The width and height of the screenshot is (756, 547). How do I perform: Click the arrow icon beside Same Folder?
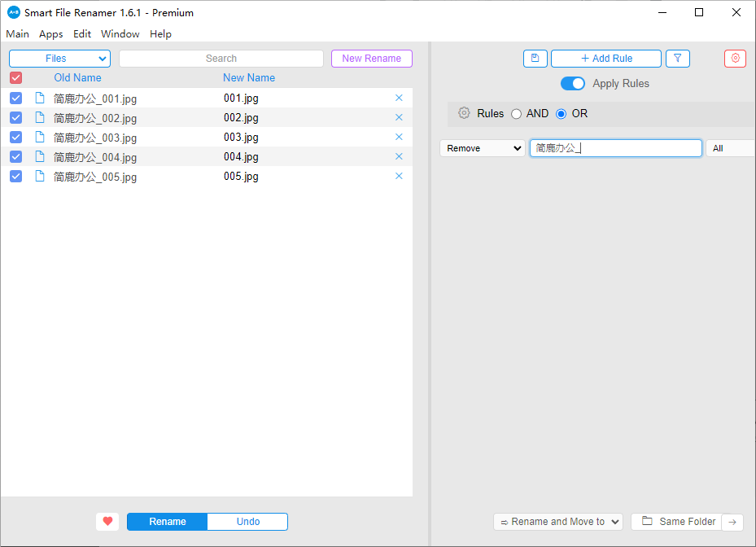point(732,522)
